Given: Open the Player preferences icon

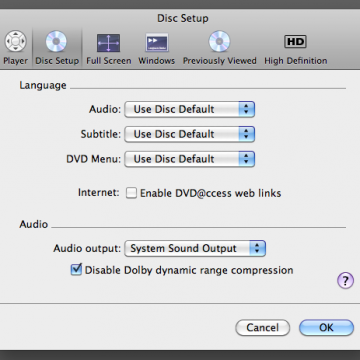Looking at the screenshot, I should coord(15,42).
